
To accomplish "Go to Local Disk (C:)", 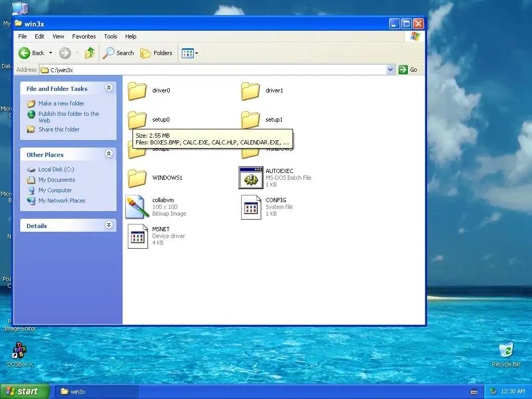I will coord(56,169).
